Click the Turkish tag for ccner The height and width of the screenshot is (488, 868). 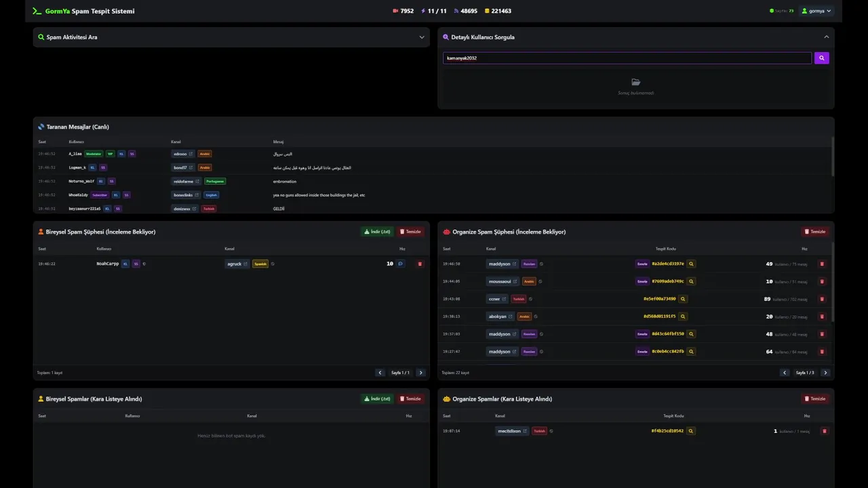click(519, 299)
